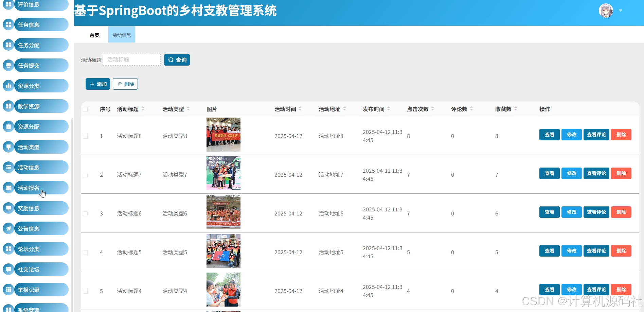
Task: Sort by 评论数 column arrows
Action: click(x=471, y=109)
